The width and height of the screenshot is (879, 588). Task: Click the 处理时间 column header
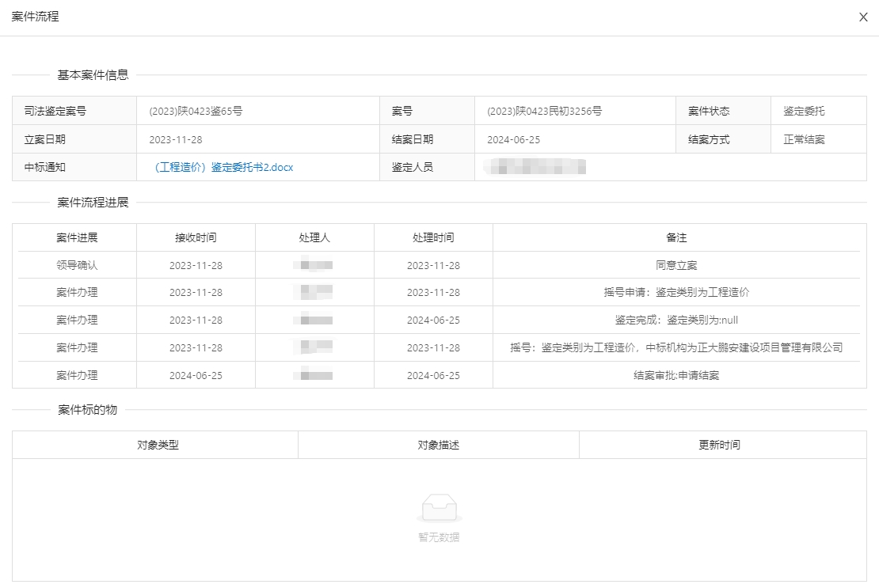tap(433, 237)
